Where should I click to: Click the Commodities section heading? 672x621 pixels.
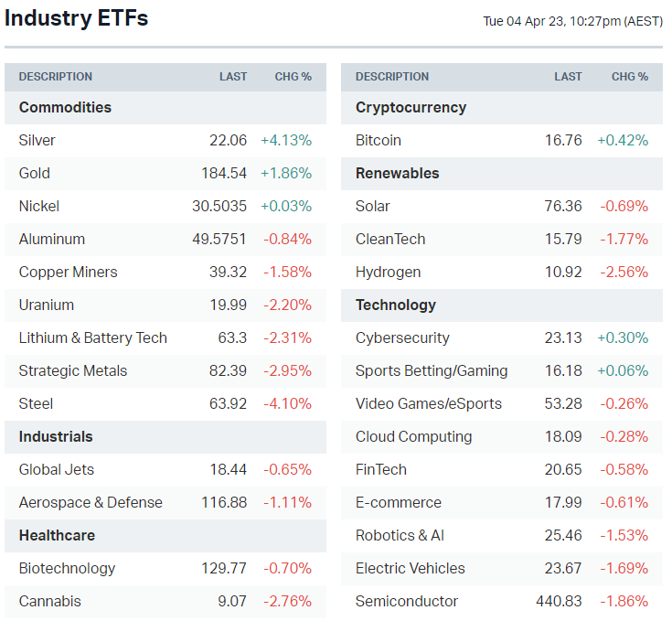coord(65,108)
